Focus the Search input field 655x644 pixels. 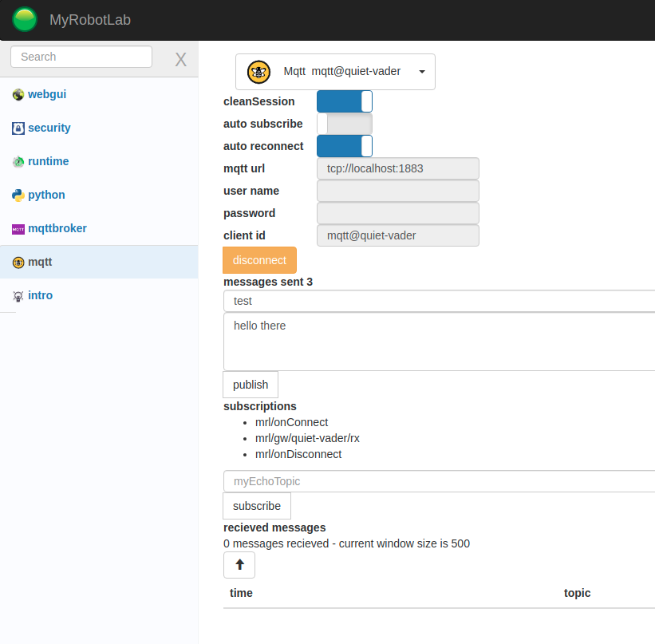pos(81,57)
